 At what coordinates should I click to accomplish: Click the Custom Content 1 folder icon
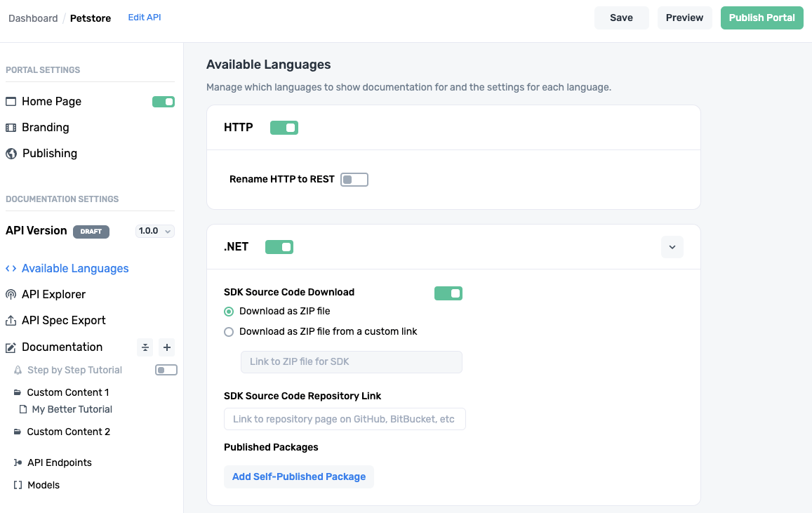[x=17, y=392]
